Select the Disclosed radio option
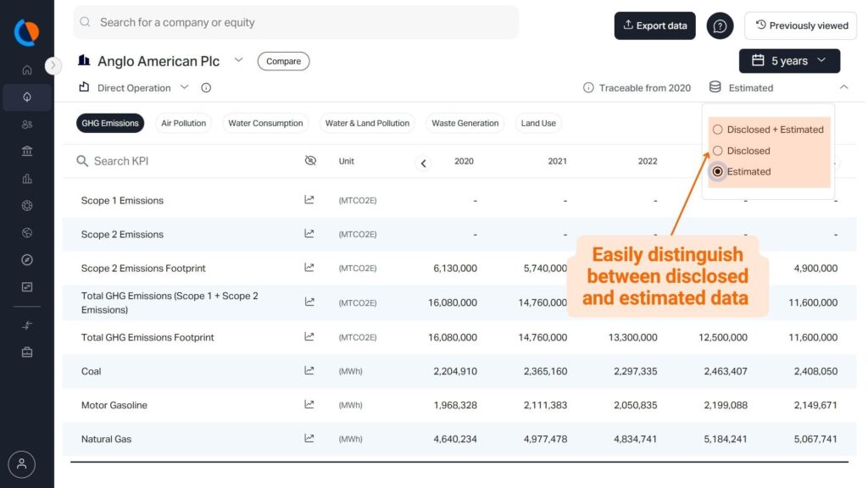Image resolution: width=868 pixels, height=488 pixels. coord(718,151)
